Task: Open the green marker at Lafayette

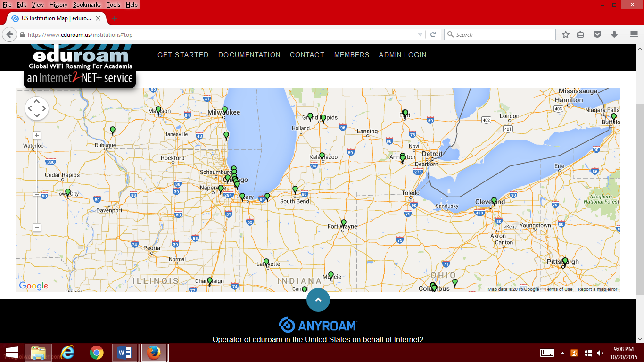Action: pos(266,263)
